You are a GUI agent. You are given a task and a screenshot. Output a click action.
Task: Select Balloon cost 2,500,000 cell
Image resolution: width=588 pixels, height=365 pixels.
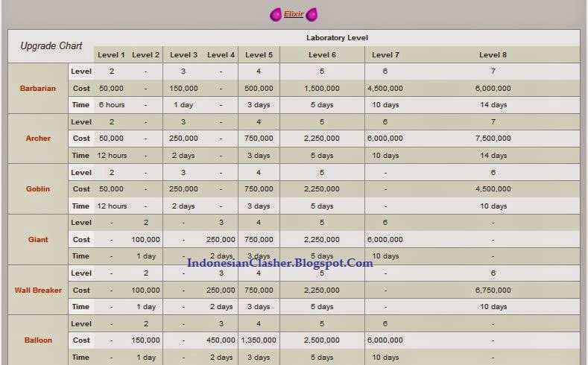point(322,340)
